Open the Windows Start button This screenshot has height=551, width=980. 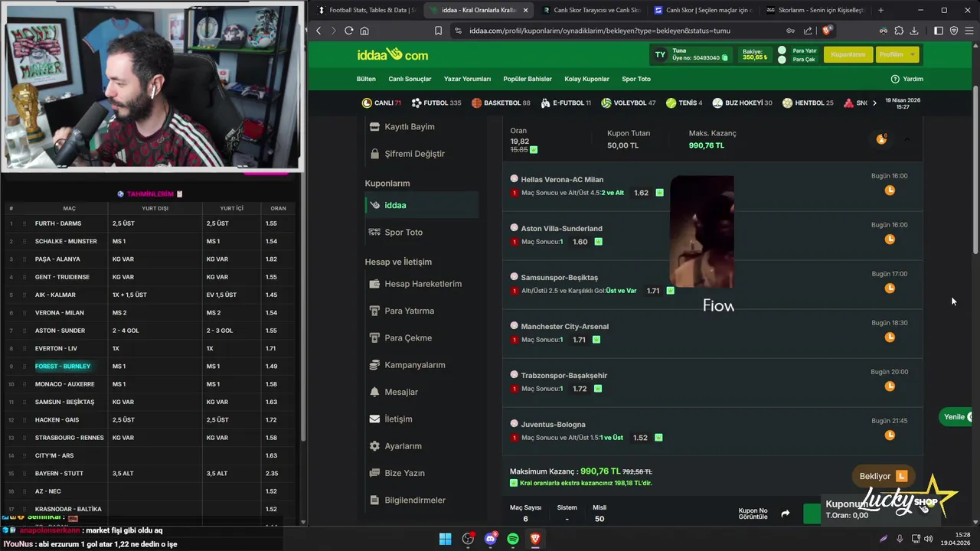(445, 539)
